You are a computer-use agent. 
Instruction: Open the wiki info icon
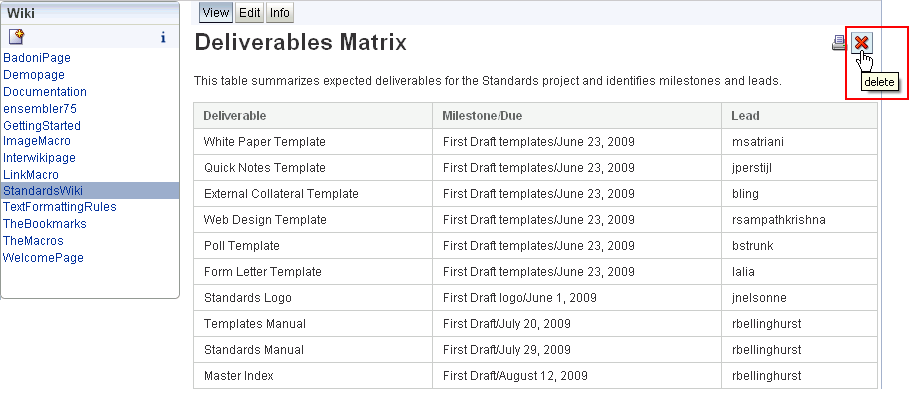(163, 37)
